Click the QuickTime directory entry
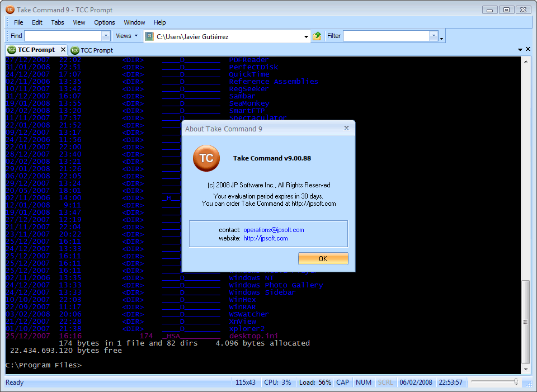Viewport: 537px width, 392px height. tap(249, 74)
